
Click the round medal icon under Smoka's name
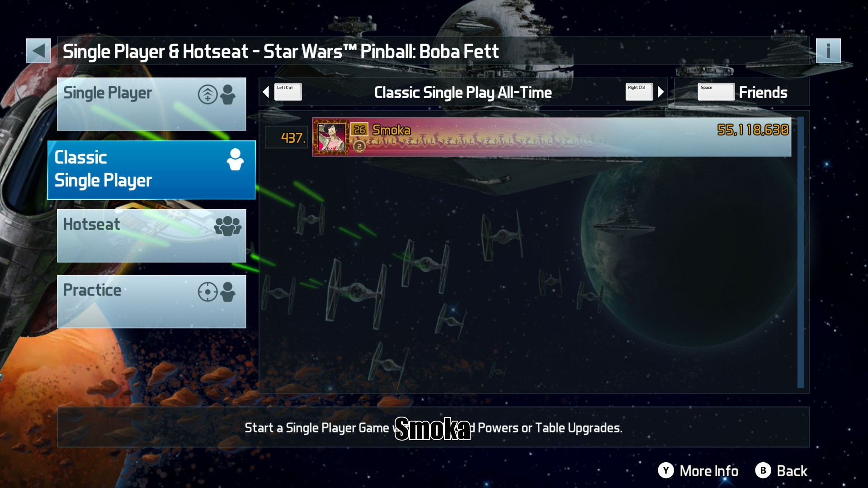coord(359,146)
